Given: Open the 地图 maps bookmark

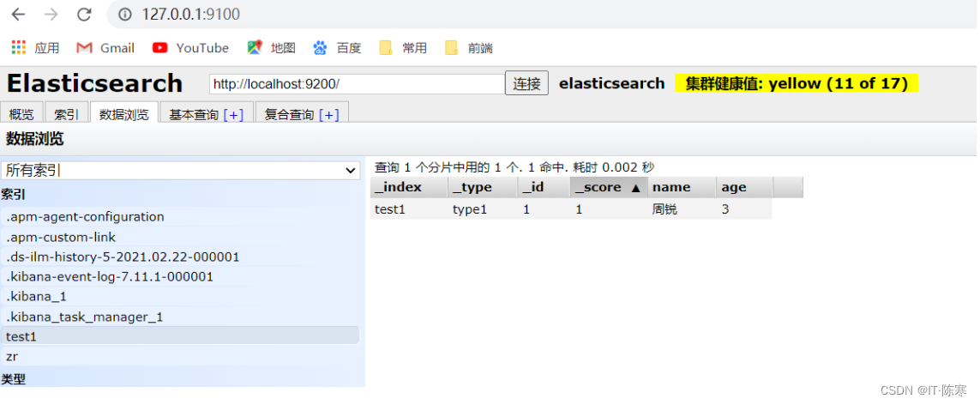Looking at the screenshot, I should (x=271, y=47).
